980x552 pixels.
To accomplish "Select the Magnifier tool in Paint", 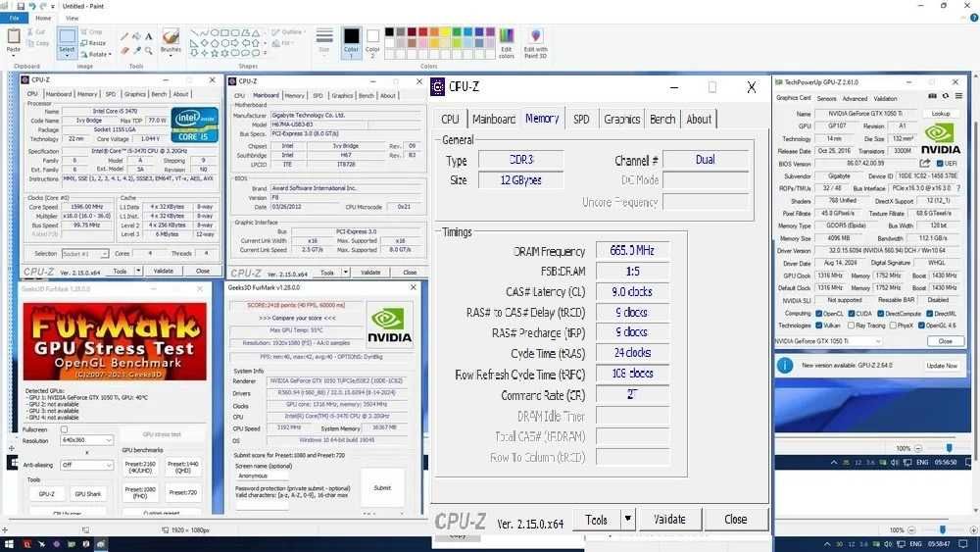I will (x=149, y=50).
